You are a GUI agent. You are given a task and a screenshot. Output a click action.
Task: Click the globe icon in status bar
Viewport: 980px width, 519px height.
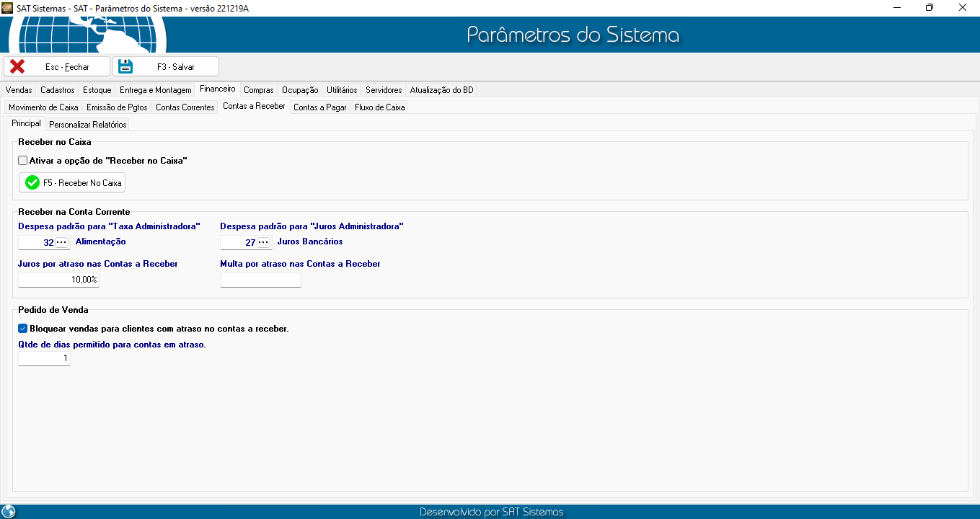click(9, 512)
